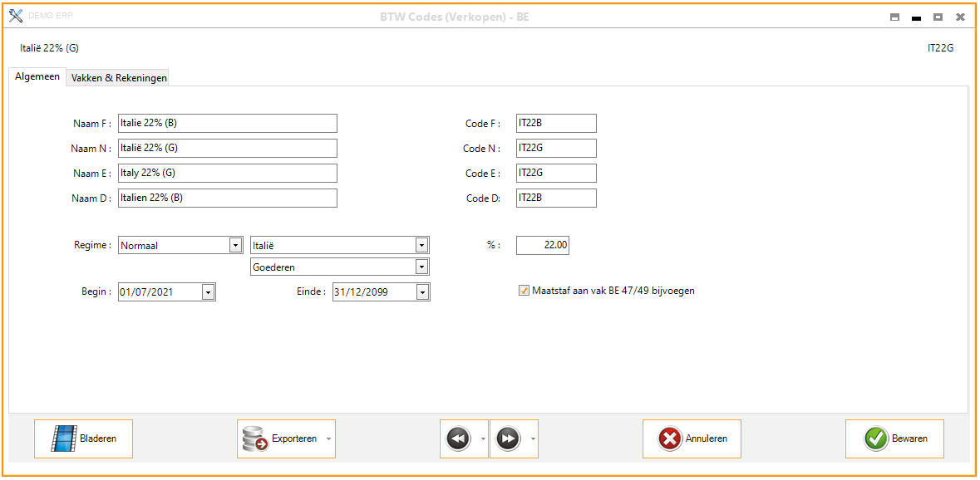
Task: Click the green Bewaren checkmark icon
Action: 876,438
